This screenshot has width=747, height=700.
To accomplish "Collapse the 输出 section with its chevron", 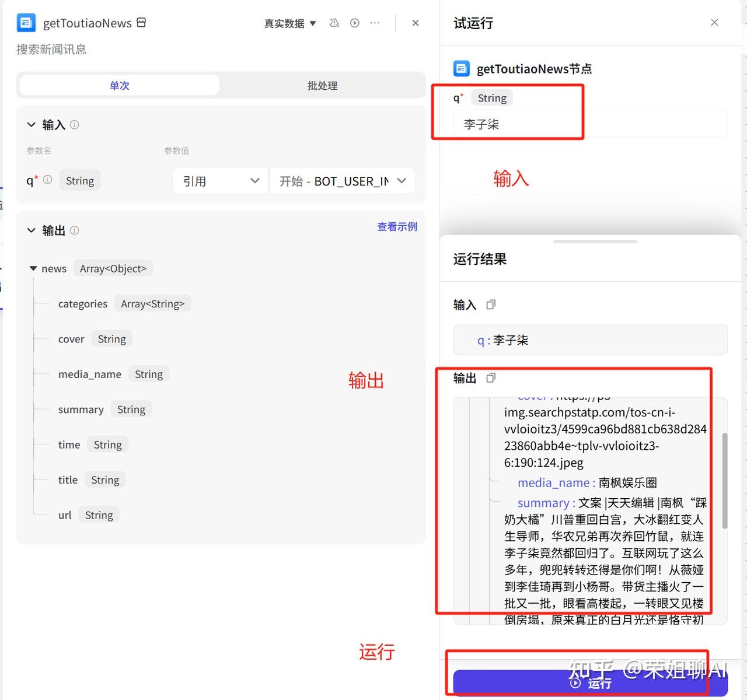I will (x=31, y=230).
